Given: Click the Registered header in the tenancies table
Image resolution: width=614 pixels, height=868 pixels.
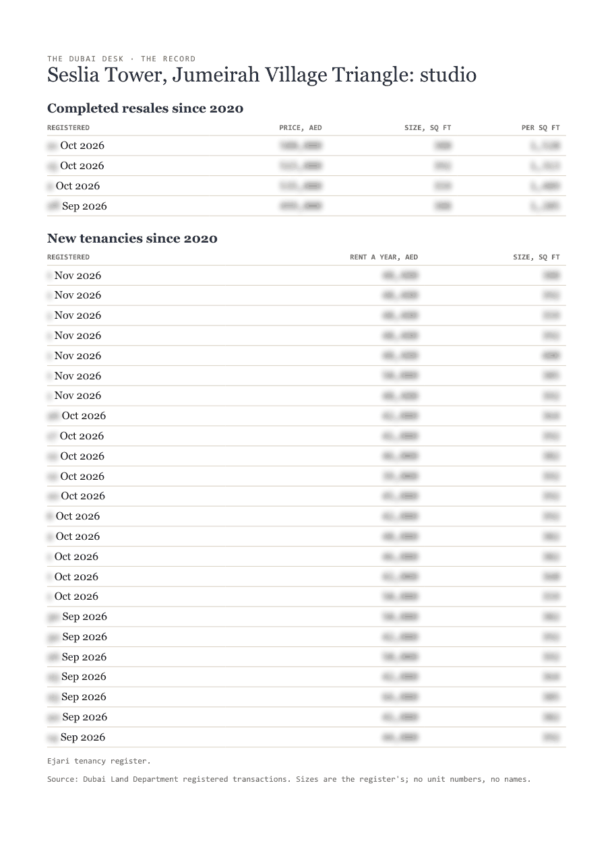Looking at the screenshot, I should pos(68,257).
